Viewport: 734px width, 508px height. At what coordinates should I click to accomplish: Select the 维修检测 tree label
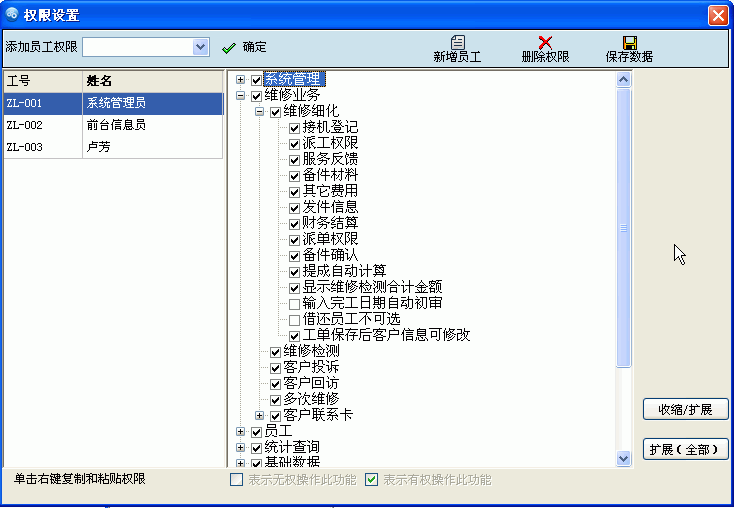tap(311, 351)
